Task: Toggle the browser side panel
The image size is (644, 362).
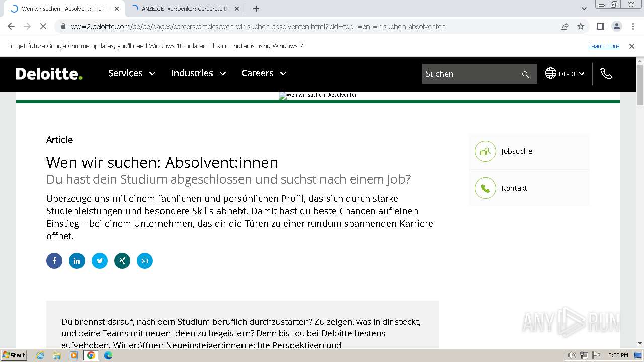Action: coord(600,26)
